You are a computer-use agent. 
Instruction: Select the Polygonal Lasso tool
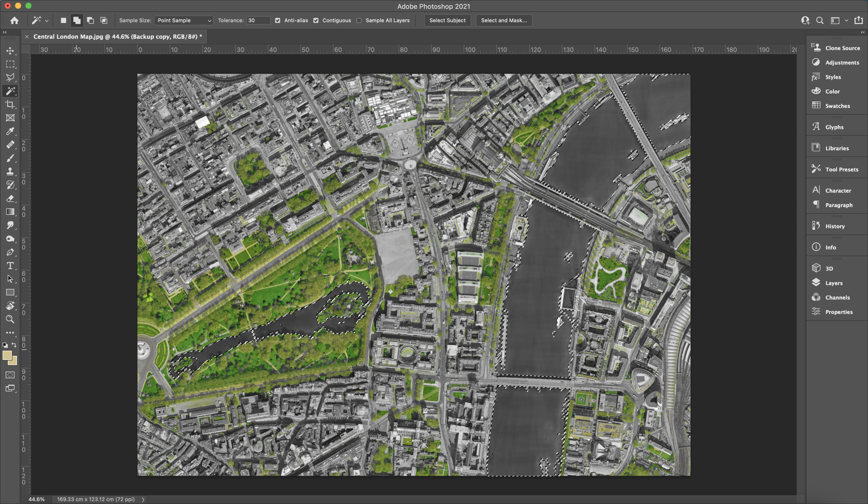(x=10, y=77)
